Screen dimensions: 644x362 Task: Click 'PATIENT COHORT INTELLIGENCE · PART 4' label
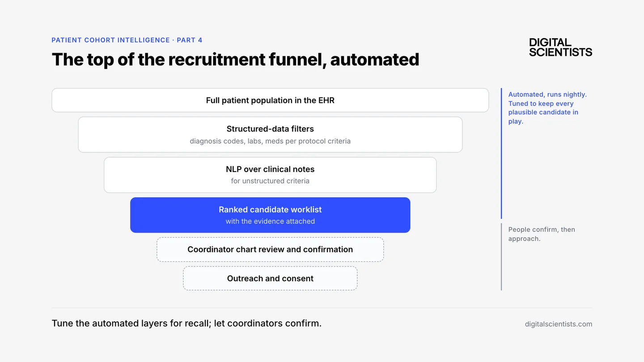[127, 40]
